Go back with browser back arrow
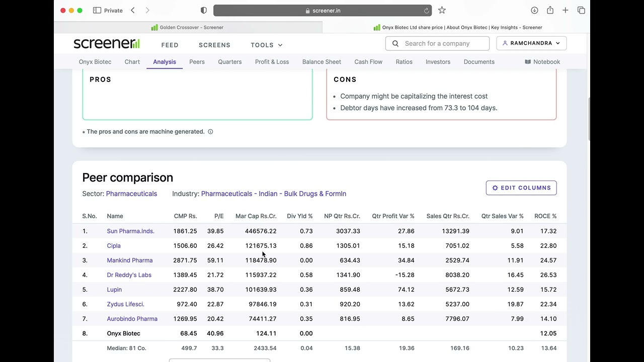 click(x=133, y=10)
